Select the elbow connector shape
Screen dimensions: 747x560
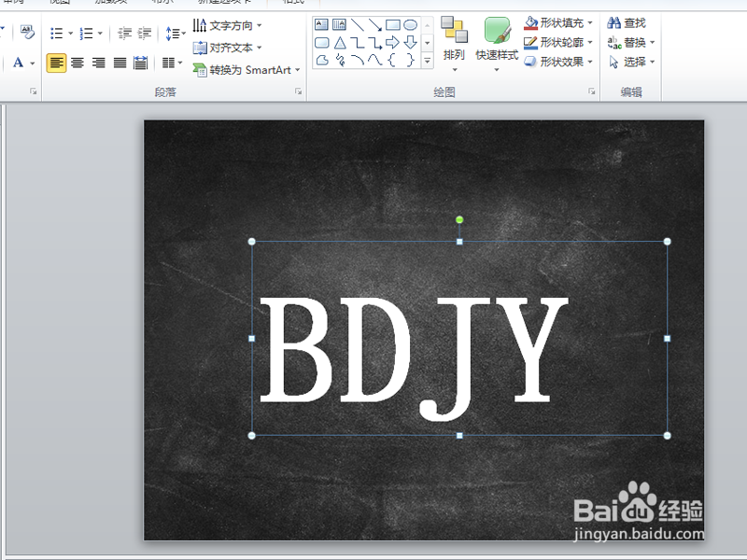357,43
